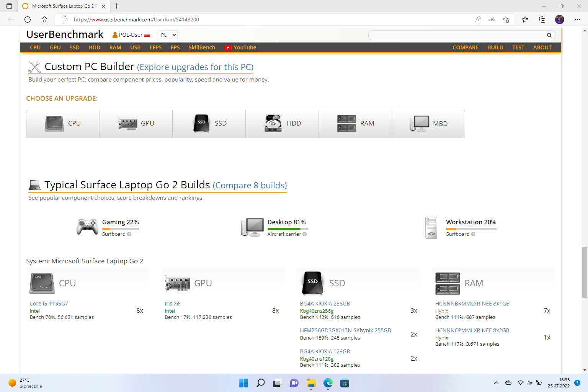Choose the GPU upgrade button
Viewport: 588px width, 392px height.
coord(136,124)
